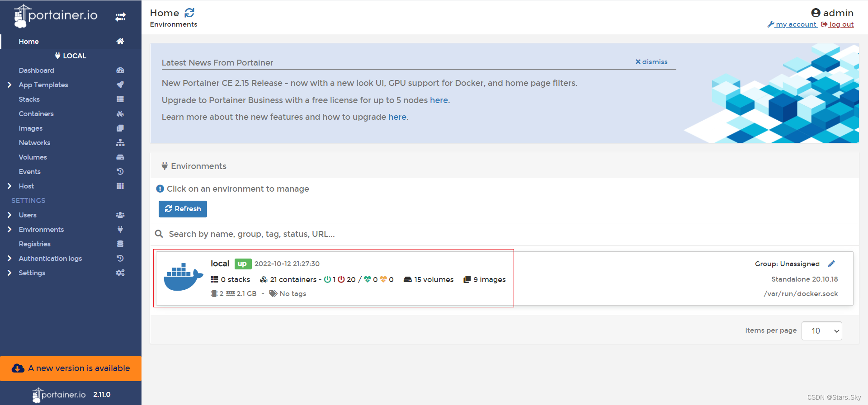This screenshot has width=868, height=405.
Task: Click the LOCAL endpoint label in sidebar
Action: (71, 56)
